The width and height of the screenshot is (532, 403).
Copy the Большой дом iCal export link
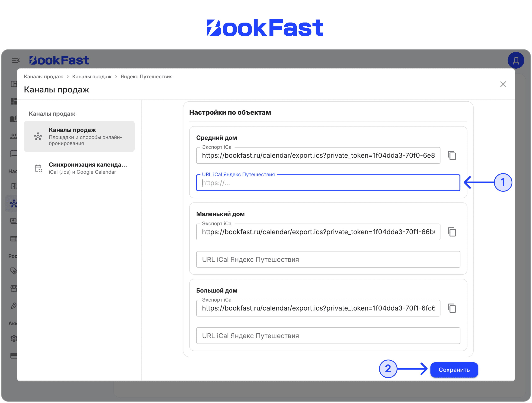(452, 308)
